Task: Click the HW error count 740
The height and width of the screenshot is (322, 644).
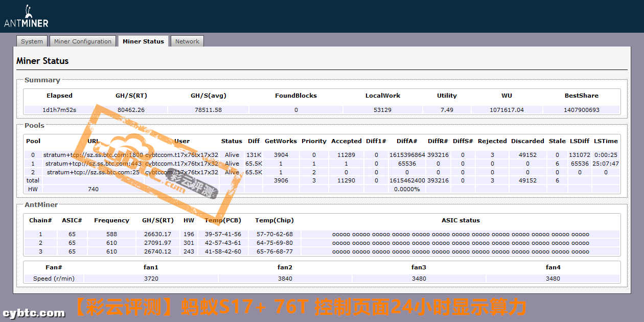Action: click(93, 189)
